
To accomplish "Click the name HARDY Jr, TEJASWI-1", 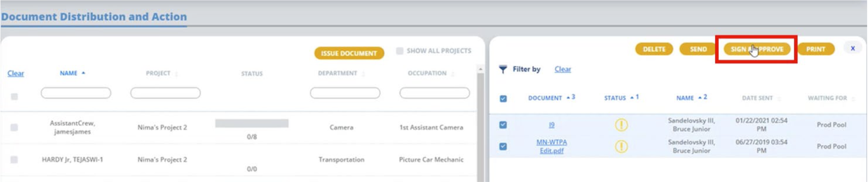I will (72, 159).
